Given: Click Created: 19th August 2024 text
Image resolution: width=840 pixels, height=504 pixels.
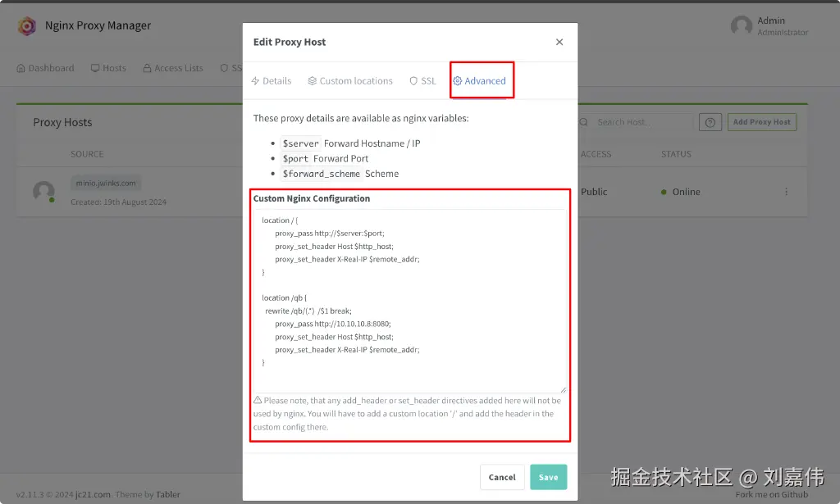Looking at the screenshot, I should [118, 202].
